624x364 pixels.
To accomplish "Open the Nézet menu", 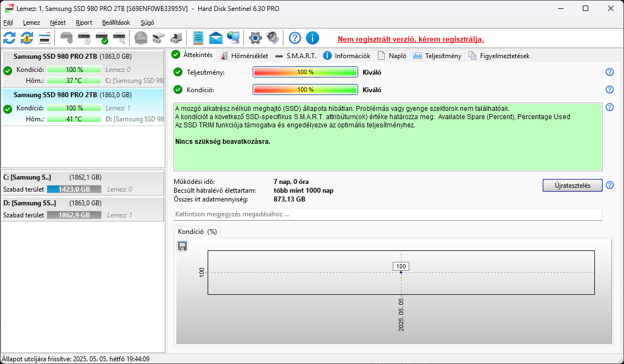I will tap(58, 23).
